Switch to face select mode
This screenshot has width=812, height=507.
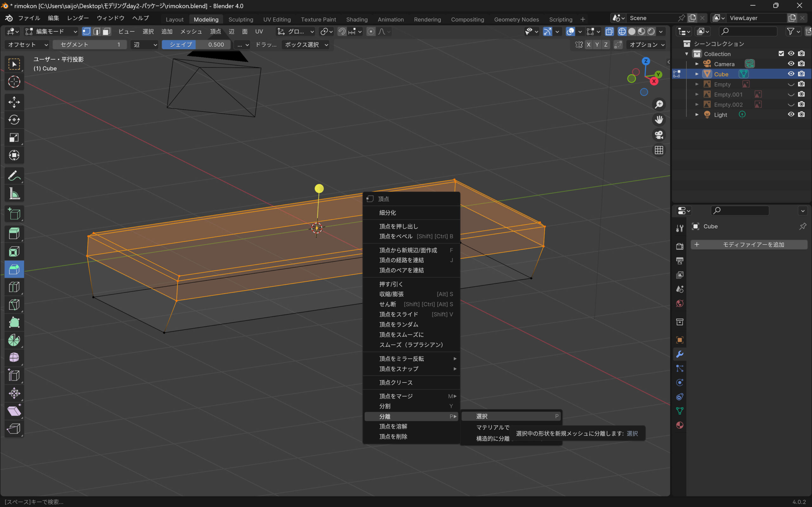tap(106, 31)
